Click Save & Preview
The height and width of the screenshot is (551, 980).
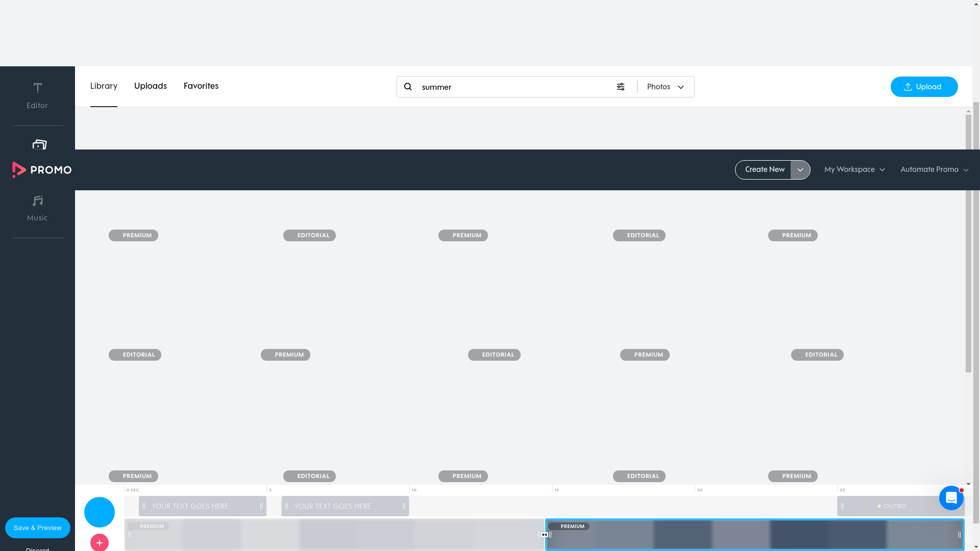pyautogui.click(x=38, y=528)
